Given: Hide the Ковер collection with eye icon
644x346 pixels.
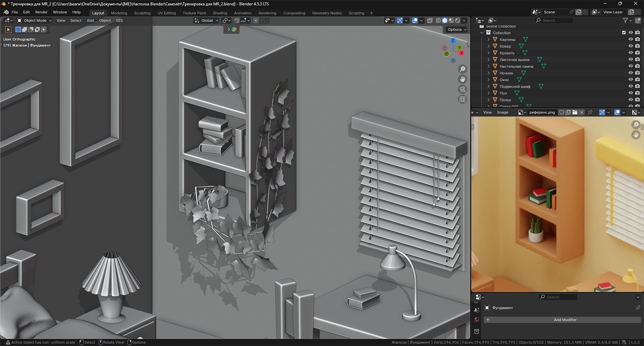Looking at the screenshot, I should [x=631, y=46].
